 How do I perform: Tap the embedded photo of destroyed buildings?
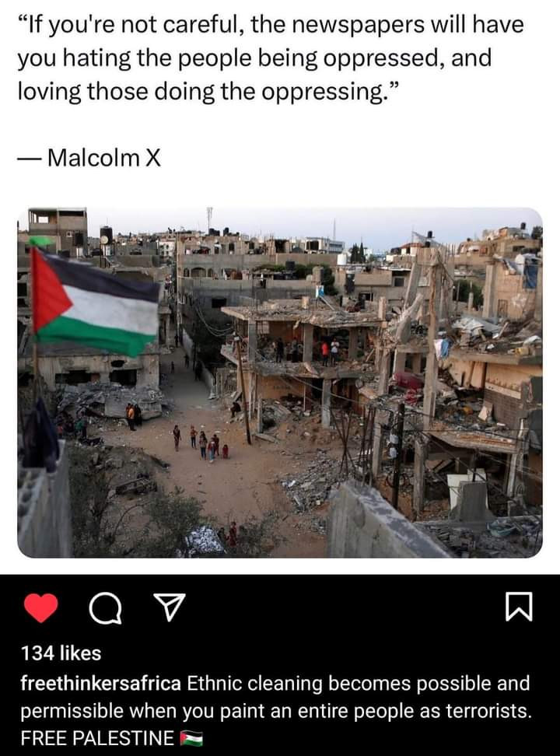pyautogui.click(x=280, y=383)
